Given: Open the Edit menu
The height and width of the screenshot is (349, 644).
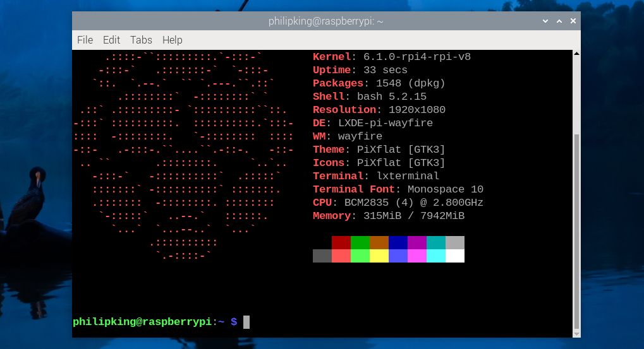Looking at the screenshot, I should [x=111, y=40].
